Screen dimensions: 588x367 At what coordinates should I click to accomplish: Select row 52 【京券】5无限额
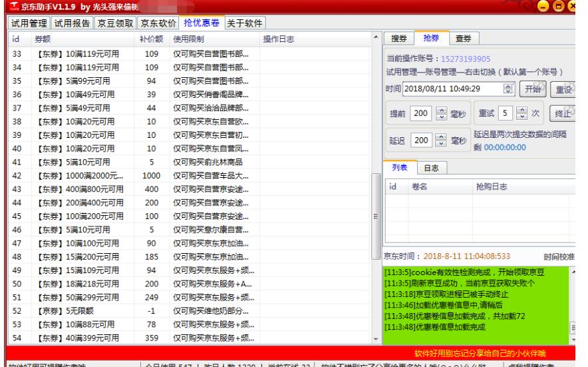pyautogui.click(x=190, y=310)
